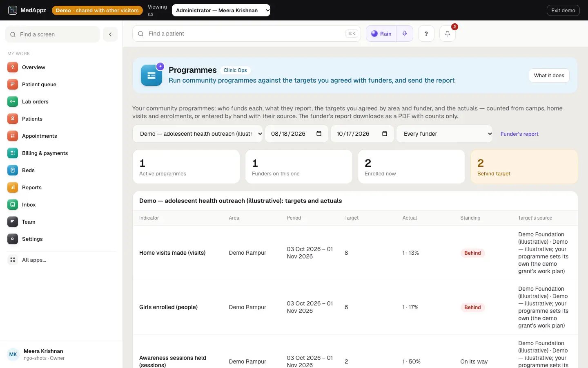
Task: Open the Team screen
Action: pyautogui.click(x=61, y=222)
